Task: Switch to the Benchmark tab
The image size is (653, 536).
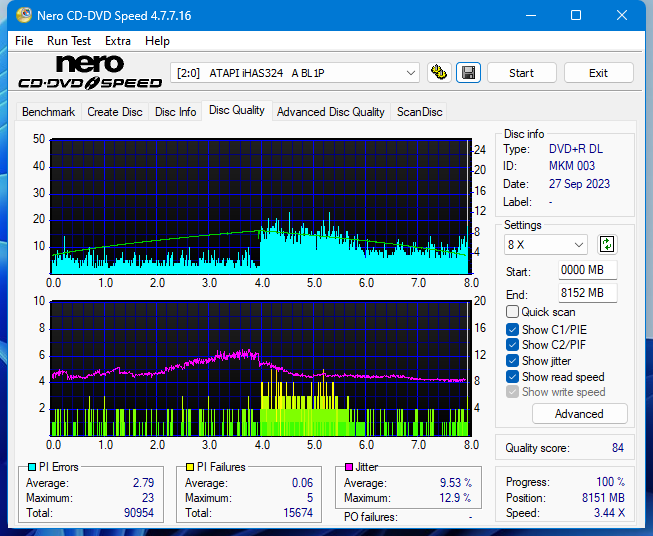Action: click(49, 112)
